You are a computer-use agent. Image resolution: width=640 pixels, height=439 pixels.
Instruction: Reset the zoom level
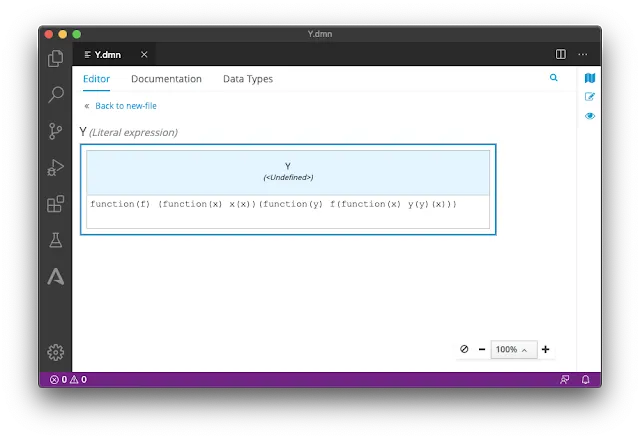[464, 349]
